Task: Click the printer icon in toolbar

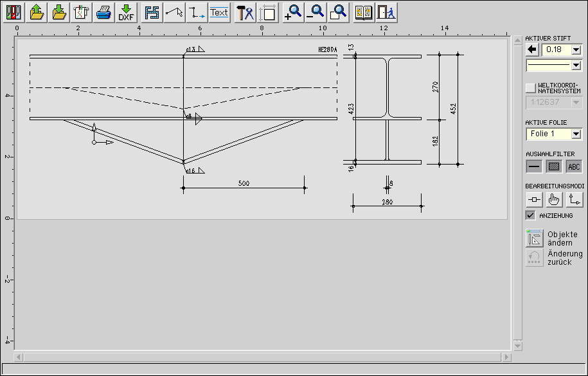Action: tap(103, 12)
